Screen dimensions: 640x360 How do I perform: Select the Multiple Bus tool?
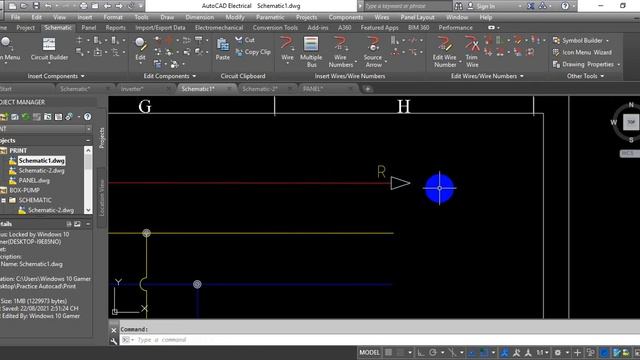[x=311, y=51]
